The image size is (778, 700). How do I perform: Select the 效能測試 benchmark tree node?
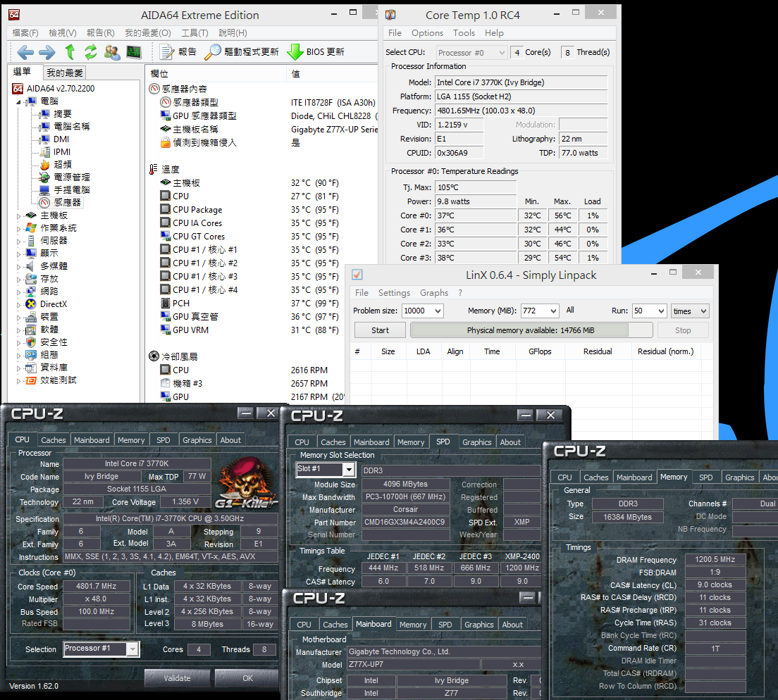51,380
